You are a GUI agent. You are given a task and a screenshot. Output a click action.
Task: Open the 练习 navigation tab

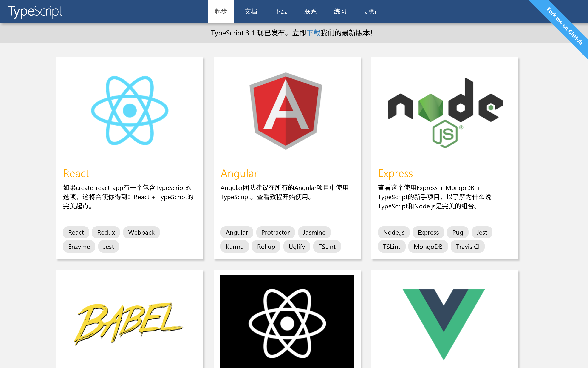pyautogui.click(x=340, y=11)
